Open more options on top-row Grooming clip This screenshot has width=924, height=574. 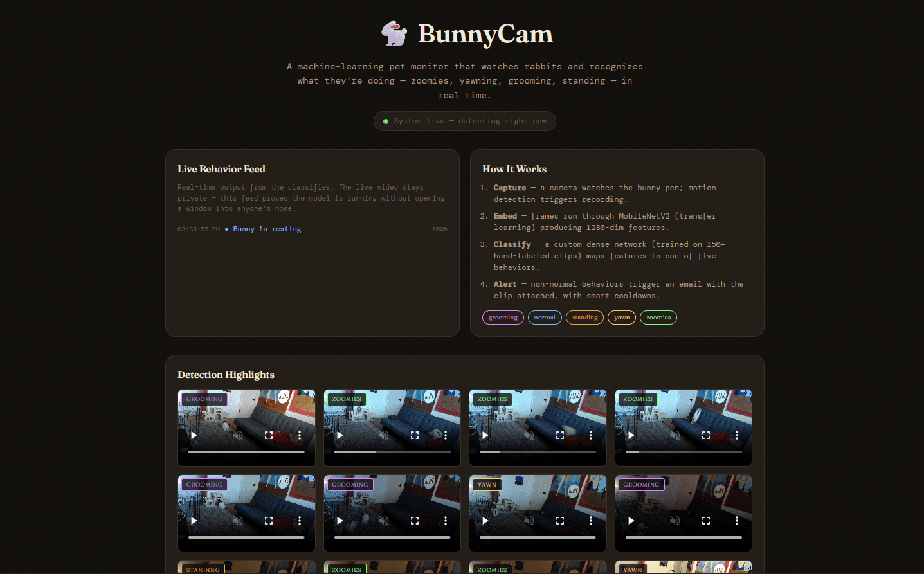300,435
